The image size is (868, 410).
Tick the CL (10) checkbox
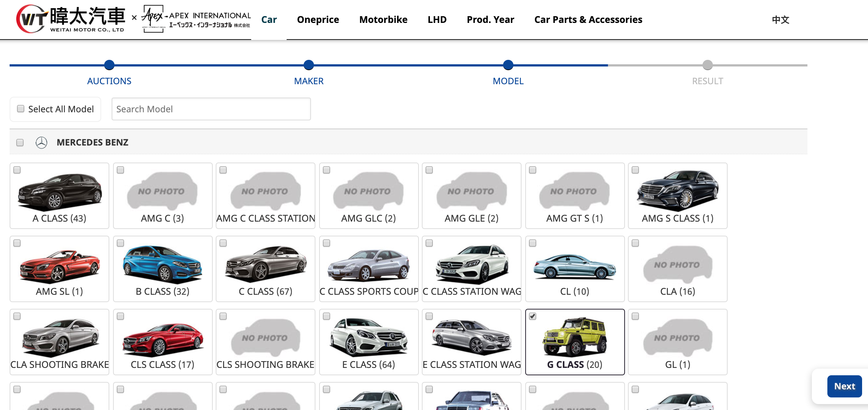(533, 243)
